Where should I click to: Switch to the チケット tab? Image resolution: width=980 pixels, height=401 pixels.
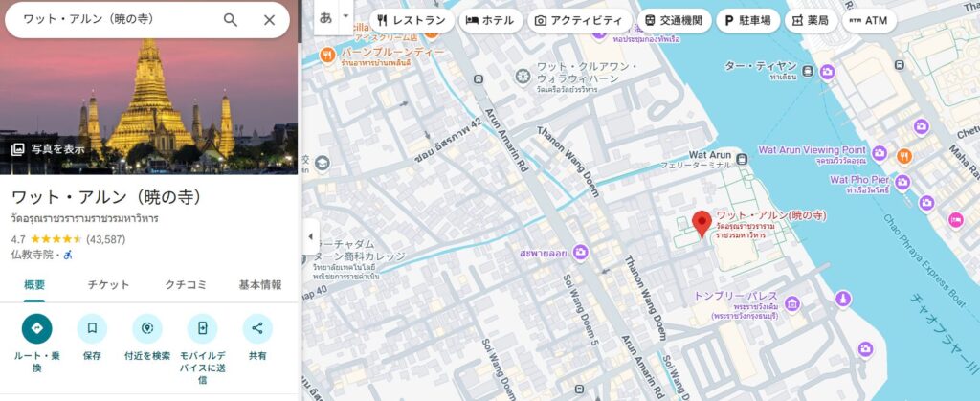[108, 284]
